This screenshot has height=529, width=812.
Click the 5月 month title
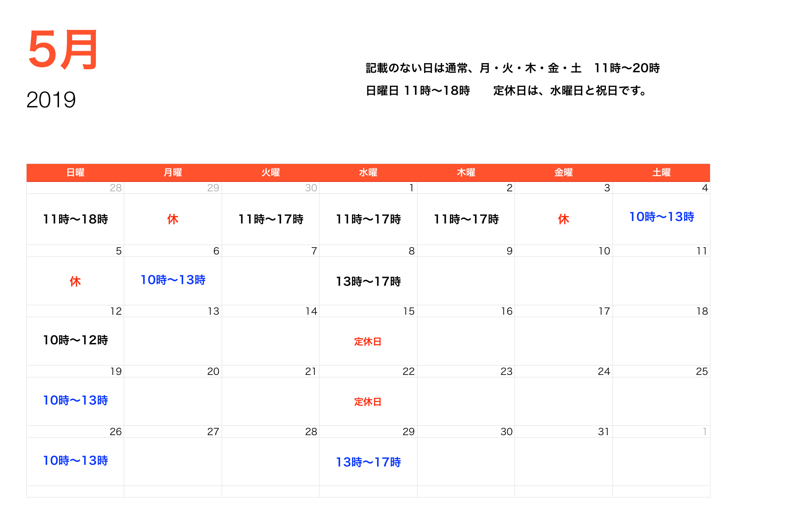63,50
